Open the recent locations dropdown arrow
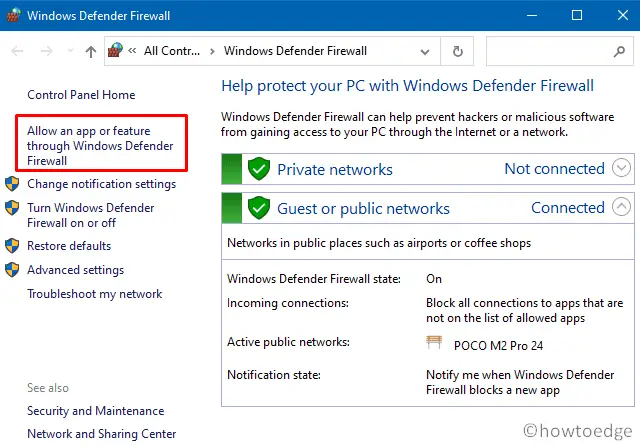Image resolution: width=640 pixels, height=447 pixels. (x=70, y=51)
